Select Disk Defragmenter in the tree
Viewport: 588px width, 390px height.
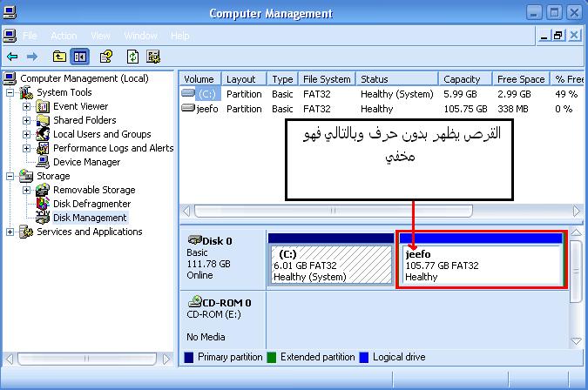[91, 204]
